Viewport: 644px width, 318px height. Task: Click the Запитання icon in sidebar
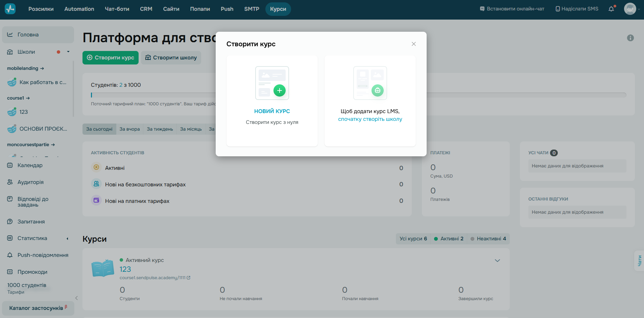point(10,221)
